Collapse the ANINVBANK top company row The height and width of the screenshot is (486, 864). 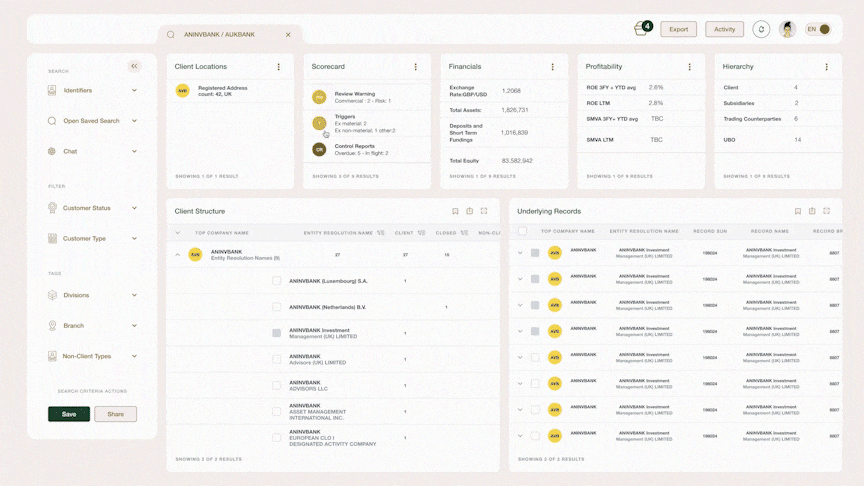click(177, 255)
